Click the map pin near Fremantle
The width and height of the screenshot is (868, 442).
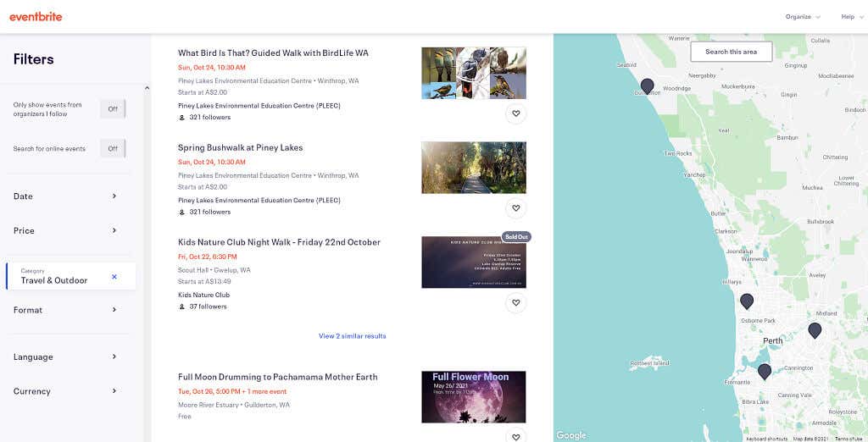tap(765, 371)
